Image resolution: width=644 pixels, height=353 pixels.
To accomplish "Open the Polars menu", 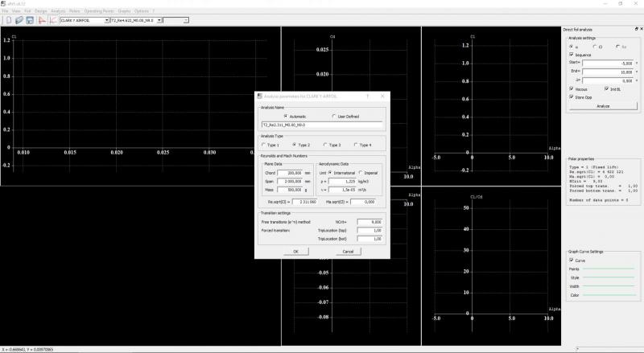I will coord(75,11).
